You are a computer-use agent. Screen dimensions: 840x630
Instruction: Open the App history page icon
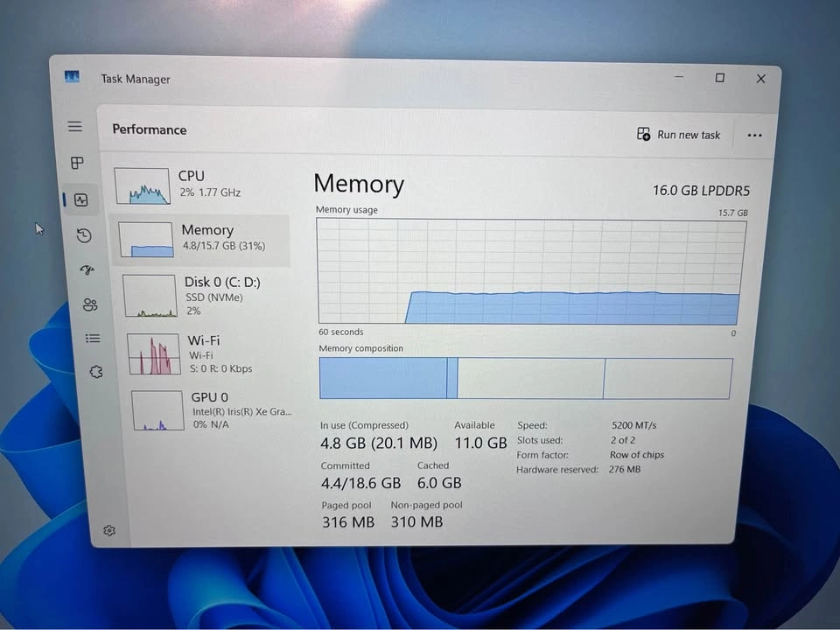[84, 235]
